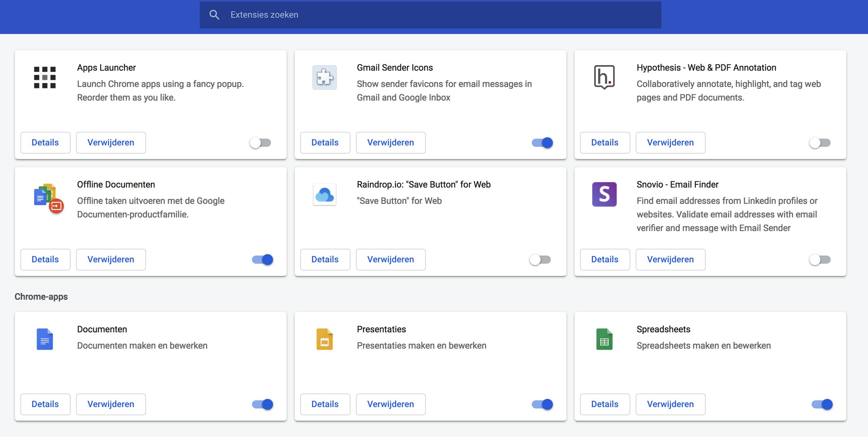Open Details for Presentaties app
This screenshot has width=868, height=437.
[325, 404]
